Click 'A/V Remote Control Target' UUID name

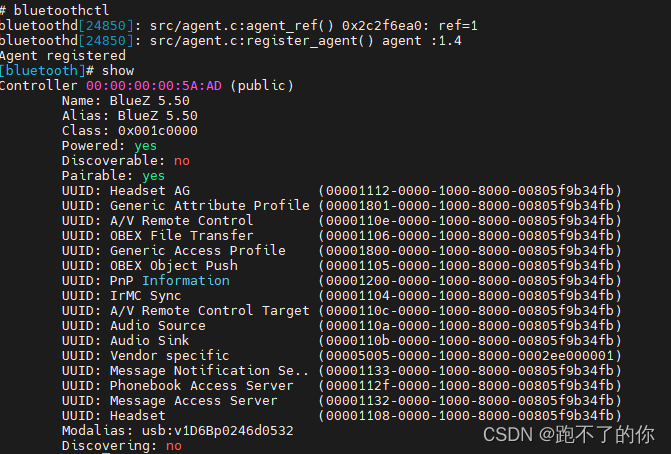(210, 311)
